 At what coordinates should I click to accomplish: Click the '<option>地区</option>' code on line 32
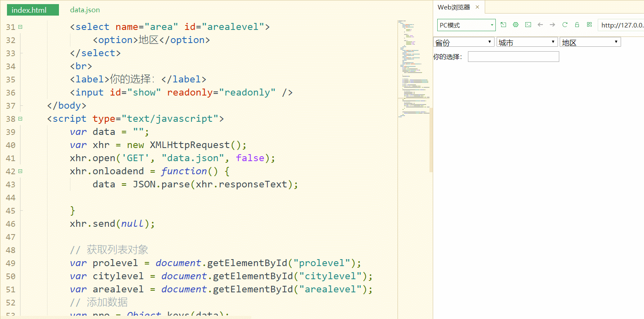(151, 40)
